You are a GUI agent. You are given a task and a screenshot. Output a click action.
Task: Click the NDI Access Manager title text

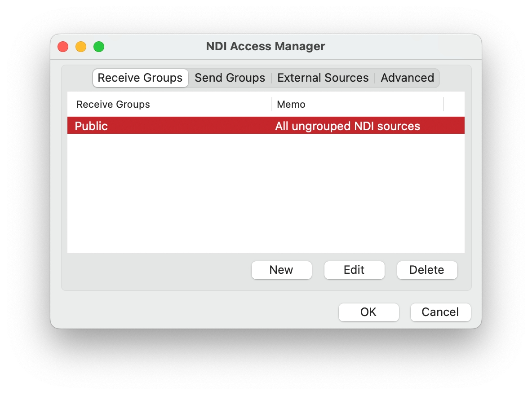point(266,46)
